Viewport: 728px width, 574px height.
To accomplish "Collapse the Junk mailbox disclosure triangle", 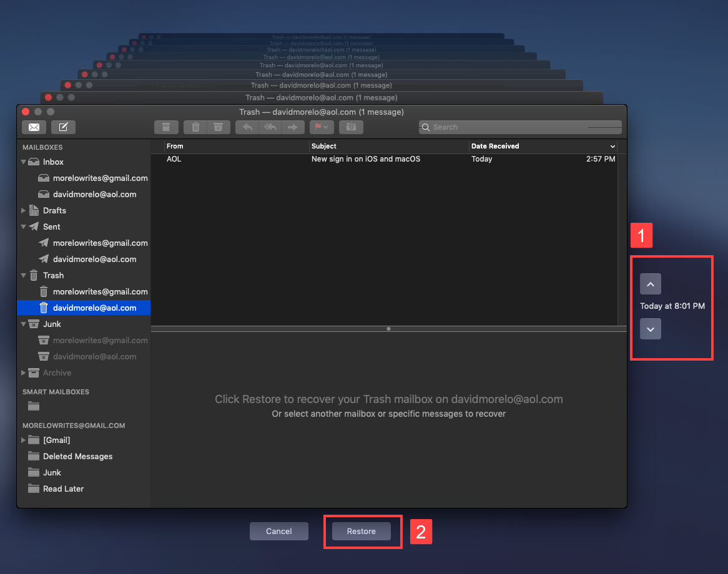I will [x=23, y=324].
